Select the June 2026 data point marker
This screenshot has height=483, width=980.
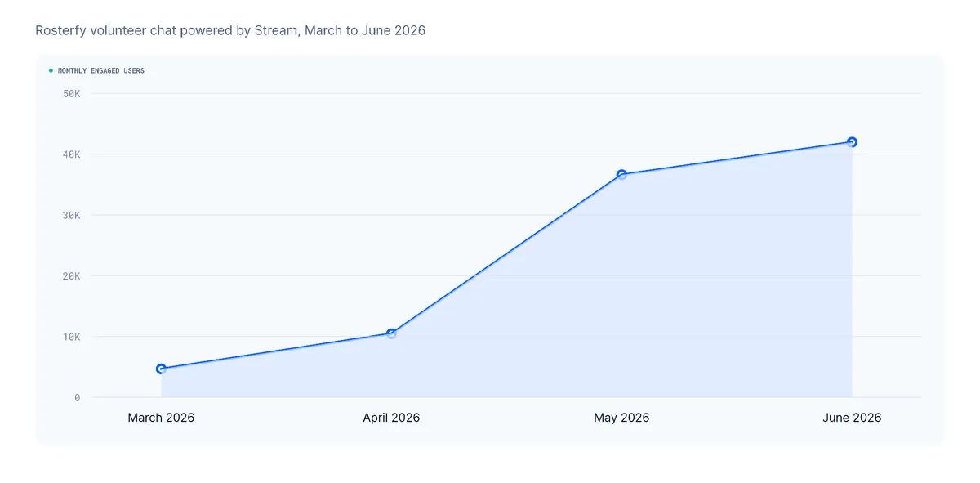point(852,142)
